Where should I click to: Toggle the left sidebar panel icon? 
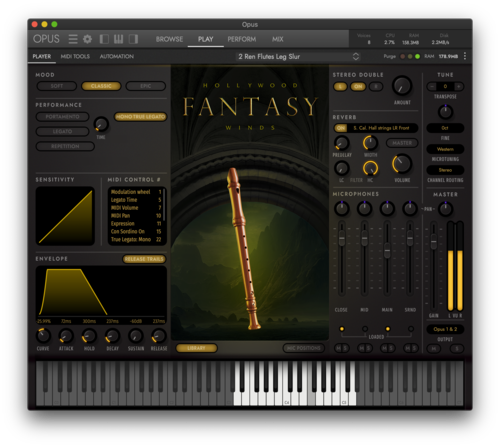(x=104, y=39)
